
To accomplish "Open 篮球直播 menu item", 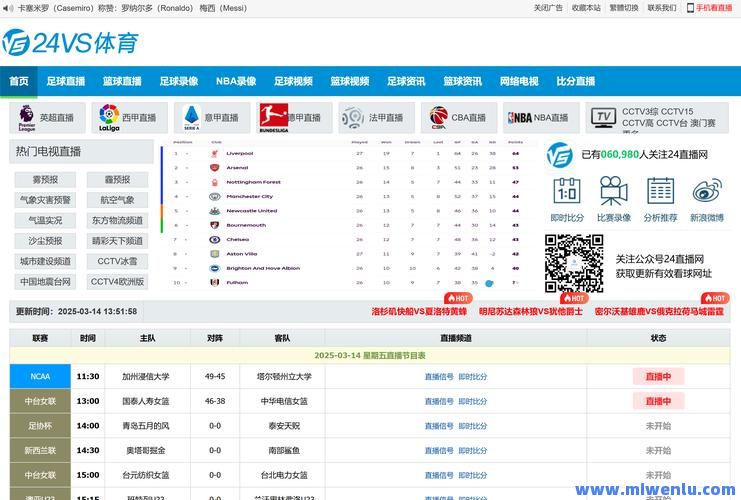I will click(x=122, y=81).
